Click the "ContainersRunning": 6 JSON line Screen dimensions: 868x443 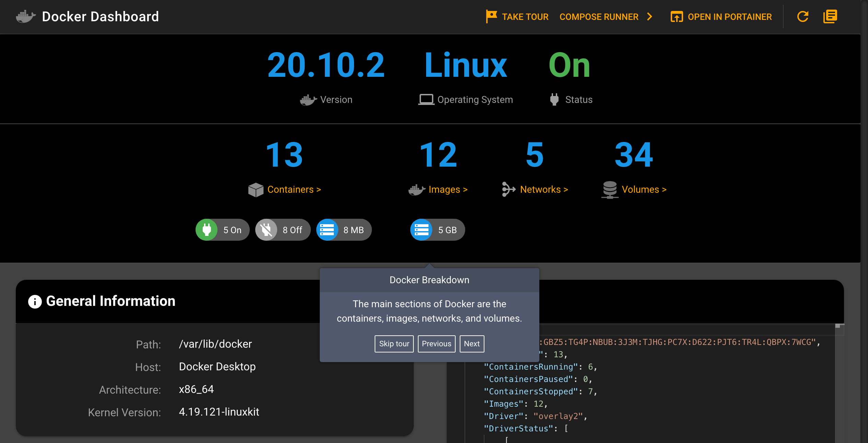(540, 367)
